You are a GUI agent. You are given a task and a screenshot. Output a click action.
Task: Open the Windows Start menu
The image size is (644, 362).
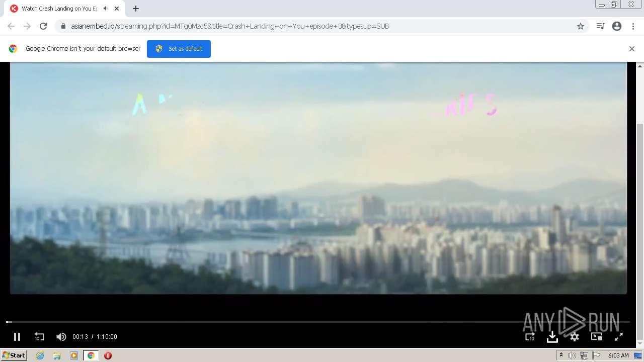[x=14, y=355]
